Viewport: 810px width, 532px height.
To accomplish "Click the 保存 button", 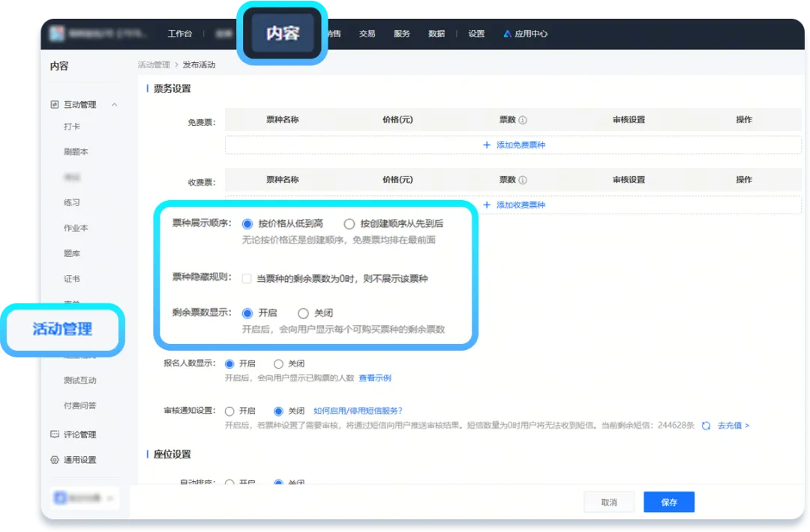I will point(669,502).
